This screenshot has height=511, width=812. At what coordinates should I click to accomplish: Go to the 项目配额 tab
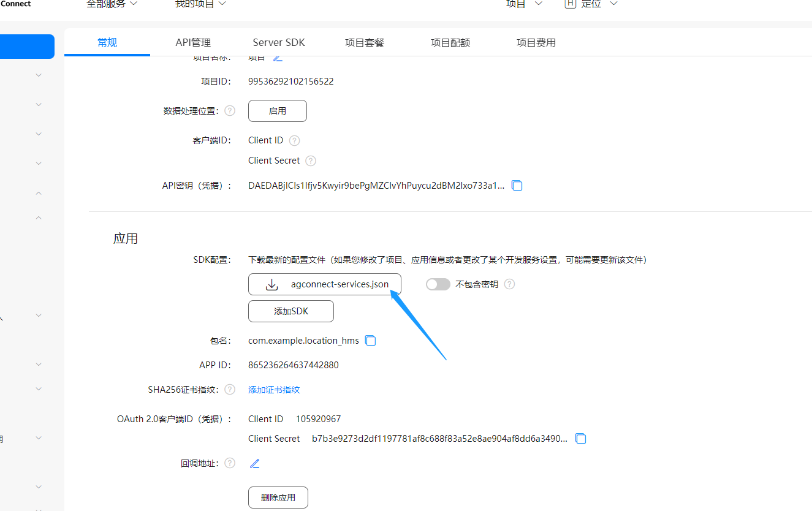(450, 42)
